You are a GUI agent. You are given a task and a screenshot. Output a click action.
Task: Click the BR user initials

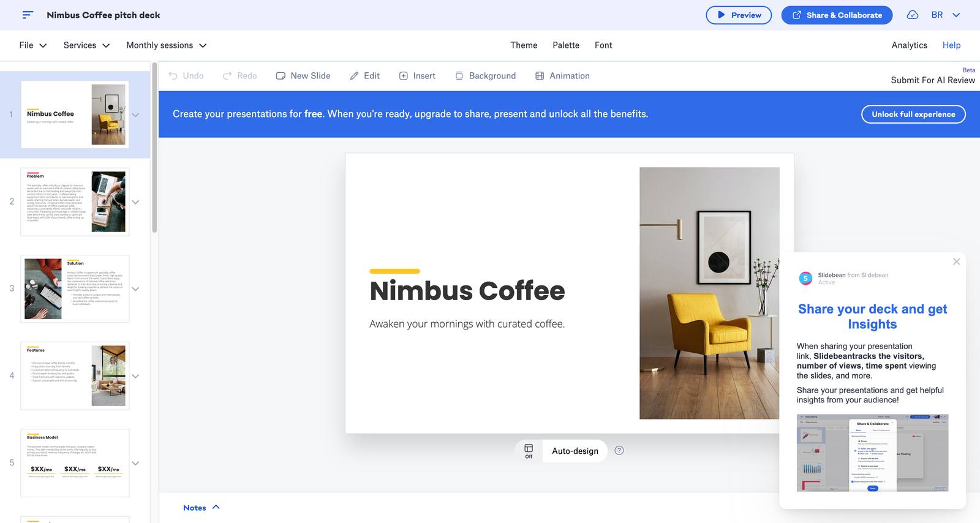click(937, 15)
